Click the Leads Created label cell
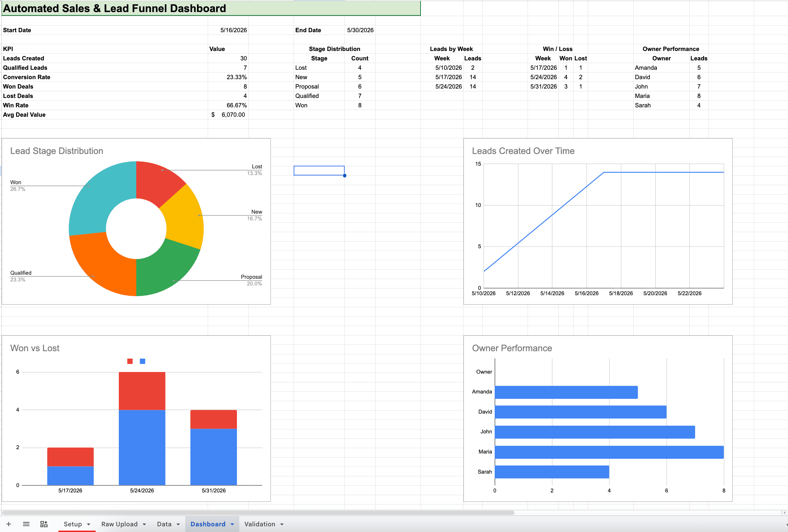 (x=105, y=58)
